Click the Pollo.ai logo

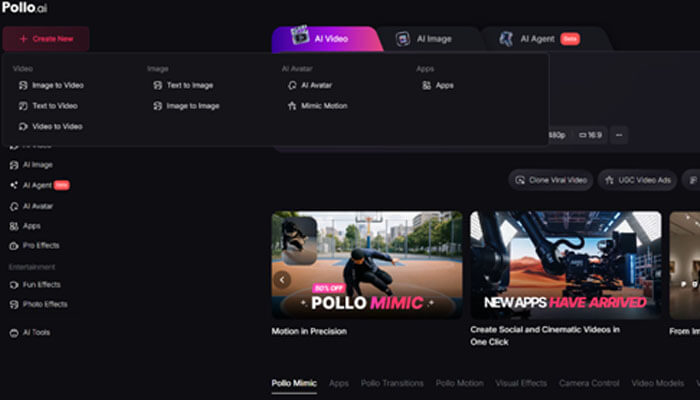pyautogui.click(x=24, y=7)
